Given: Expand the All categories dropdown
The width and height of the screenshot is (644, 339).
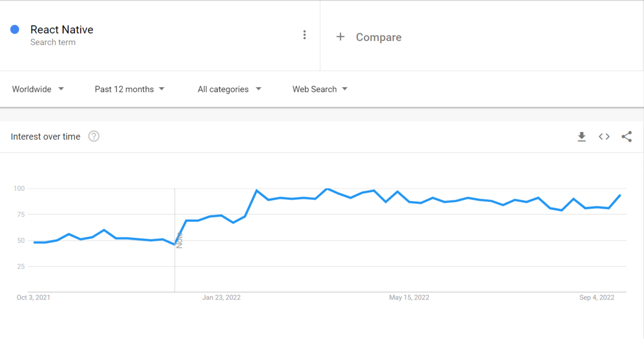Looking at the screenshot, I should [229, 89].
